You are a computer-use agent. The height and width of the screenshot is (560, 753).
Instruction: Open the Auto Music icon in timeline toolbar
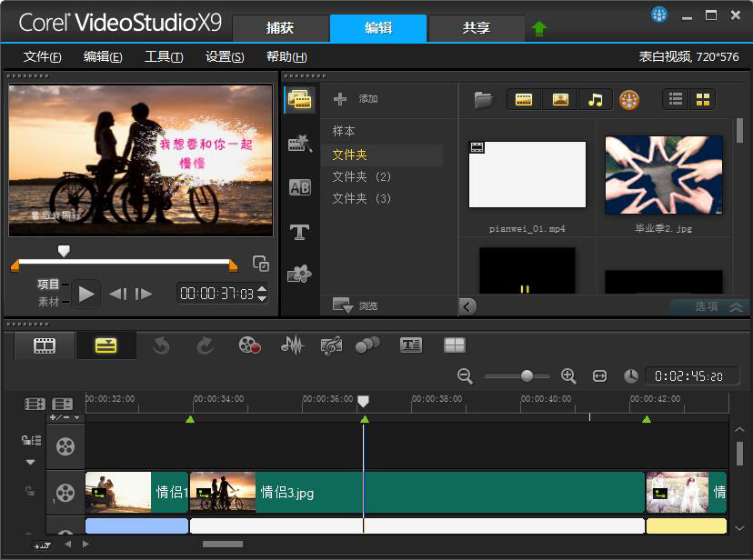coord(331,345)
